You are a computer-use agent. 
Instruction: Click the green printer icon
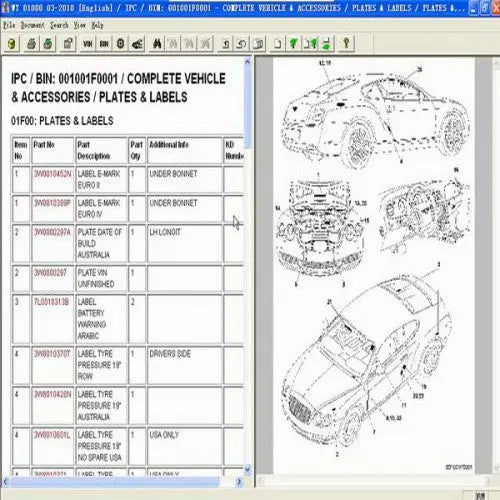[48, 44]
